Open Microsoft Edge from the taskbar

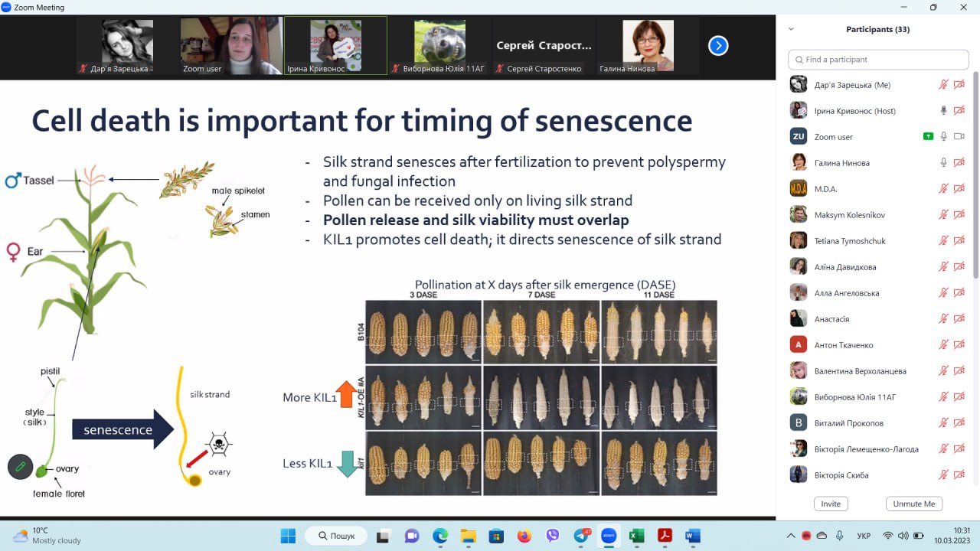[x=440, y=536]
